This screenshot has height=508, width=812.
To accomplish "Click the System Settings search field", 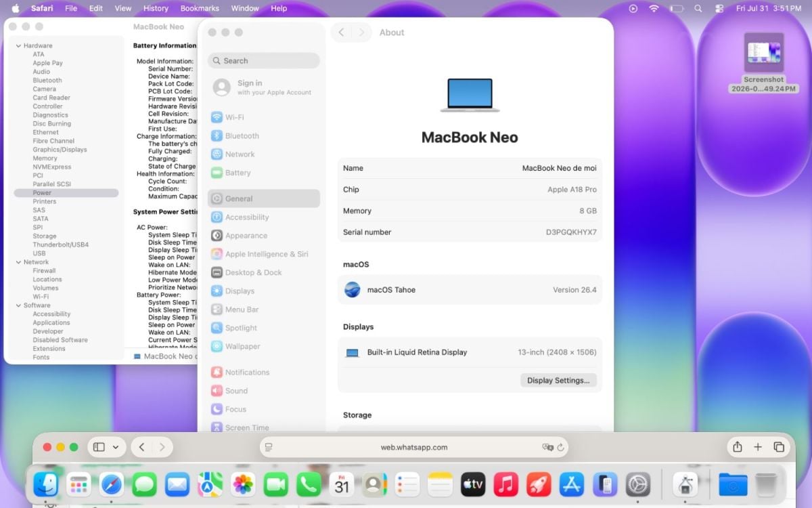I will (x=263, y=61).
